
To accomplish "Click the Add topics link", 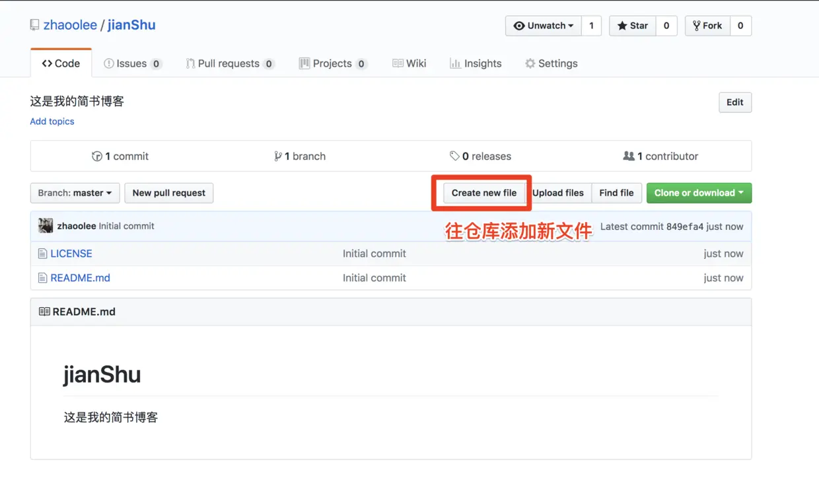I will click(52, 122).
